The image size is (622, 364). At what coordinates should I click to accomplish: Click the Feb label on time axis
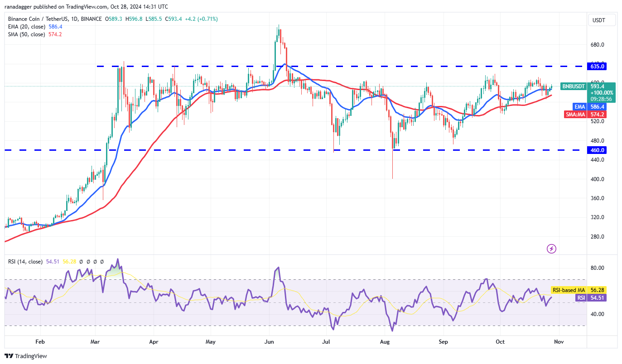pyautogui.click(x=40, y=342)
